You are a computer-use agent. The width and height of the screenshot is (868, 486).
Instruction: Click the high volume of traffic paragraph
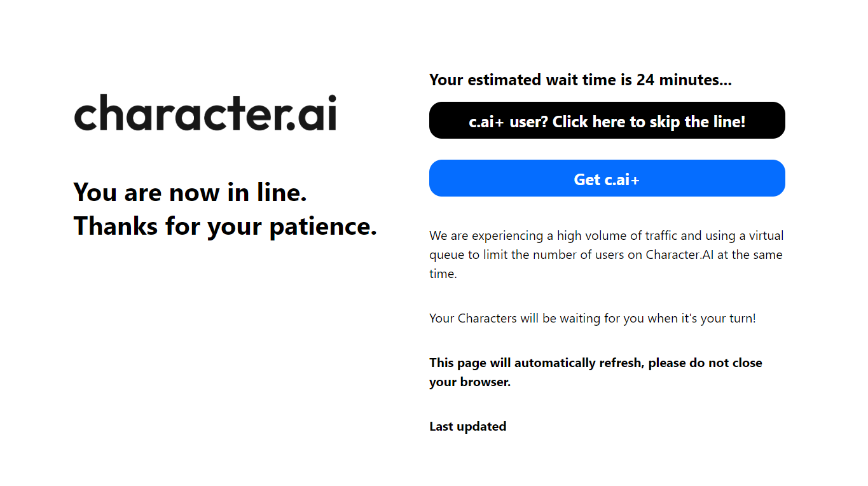click(607, 255)
